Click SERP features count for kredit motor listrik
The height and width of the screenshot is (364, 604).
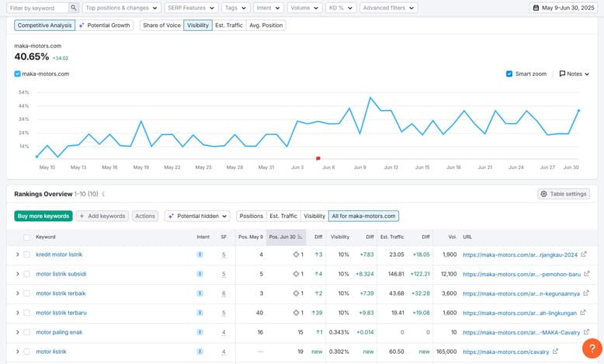click(x=224, y=255)
